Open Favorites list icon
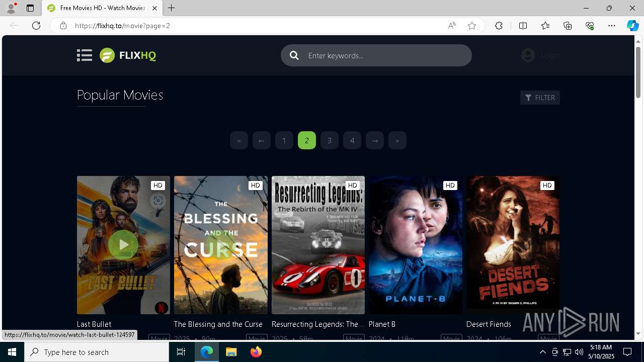 pos(545,26)
